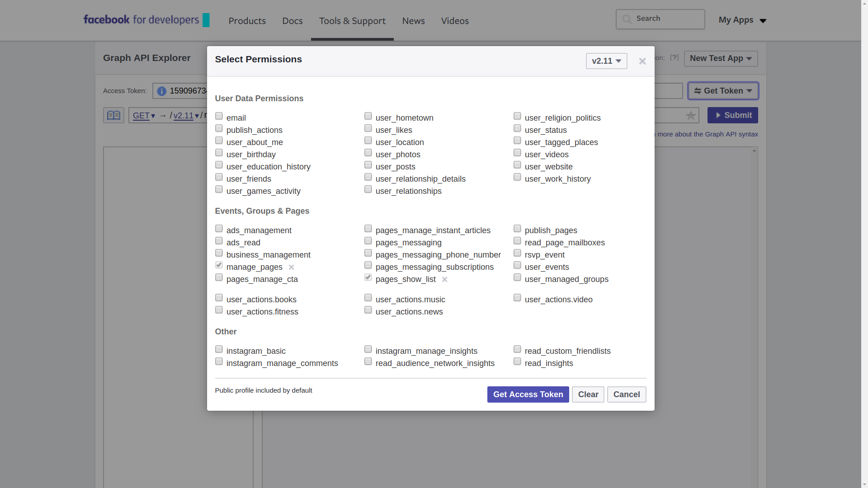Check the pages_messaging permission

coord(368,241)
